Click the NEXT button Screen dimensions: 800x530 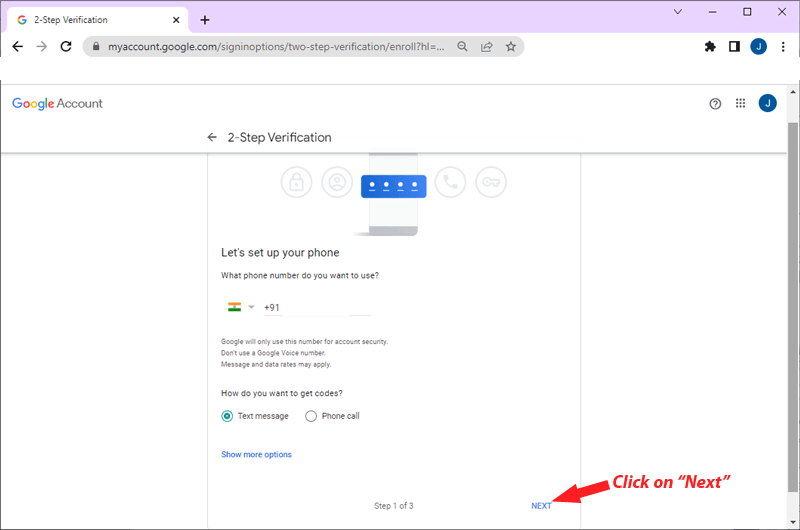pos(541,506)
